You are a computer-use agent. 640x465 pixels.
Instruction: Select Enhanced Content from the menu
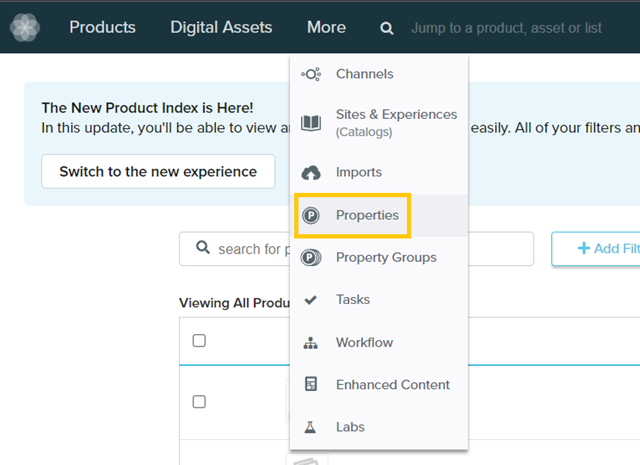point(392,385)
